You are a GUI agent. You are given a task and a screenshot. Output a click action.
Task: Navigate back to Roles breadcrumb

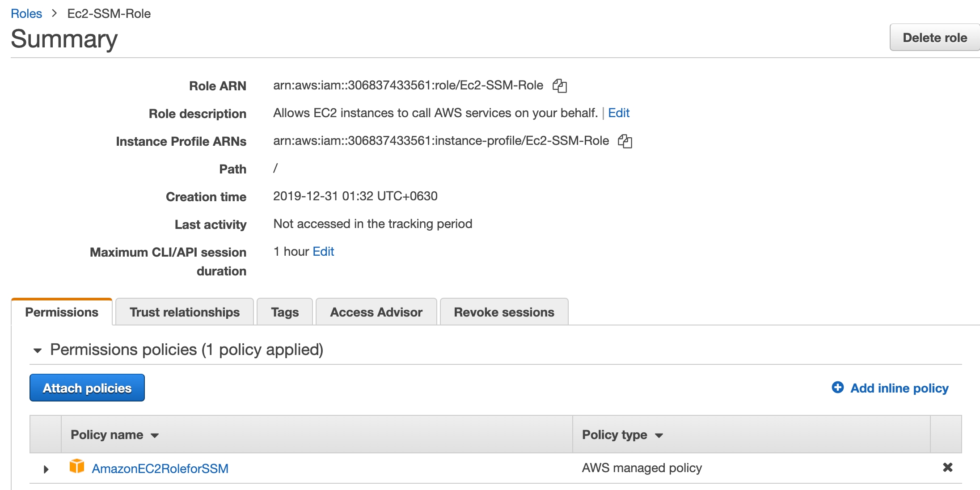[x=26, y=13]
